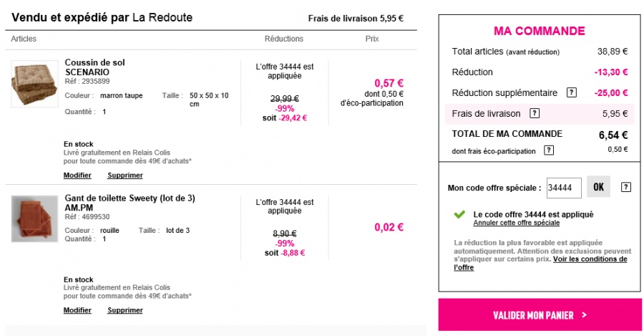Click the green checkmark for applied code
Viewport: 644px width, 336px height.
[459, 214]
